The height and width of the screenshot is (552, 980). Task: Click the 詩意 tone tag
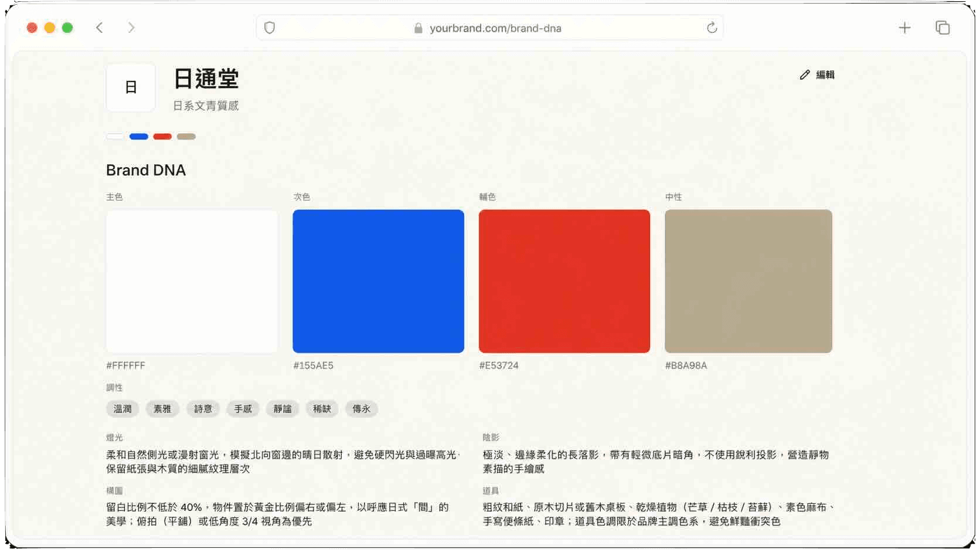[203, 409]
